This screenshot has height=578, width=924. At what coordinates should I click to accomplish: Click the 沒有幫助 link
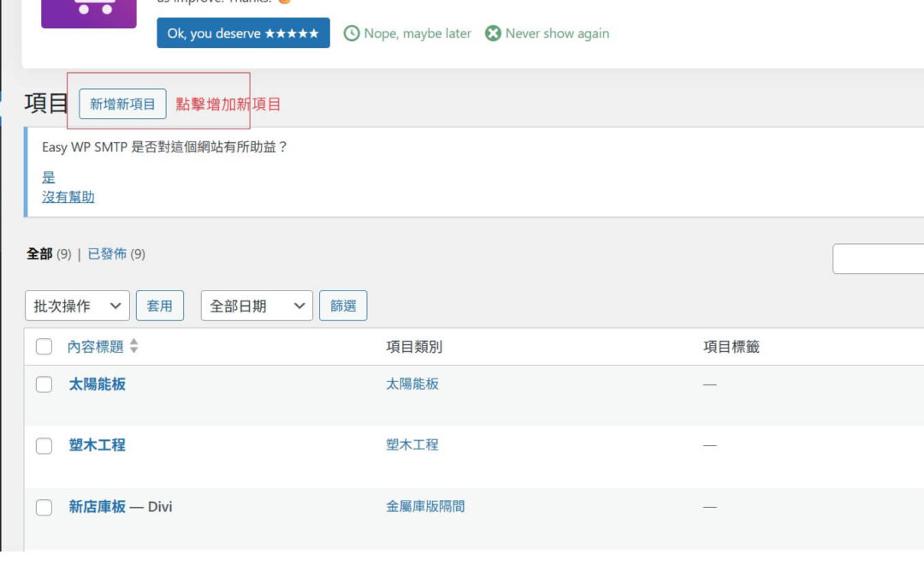coord(68,197)
